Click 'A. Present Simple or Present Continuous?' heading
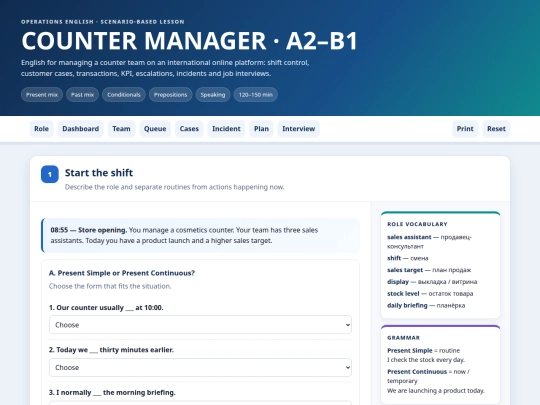The image size is (540, 405). pos(122,273)
